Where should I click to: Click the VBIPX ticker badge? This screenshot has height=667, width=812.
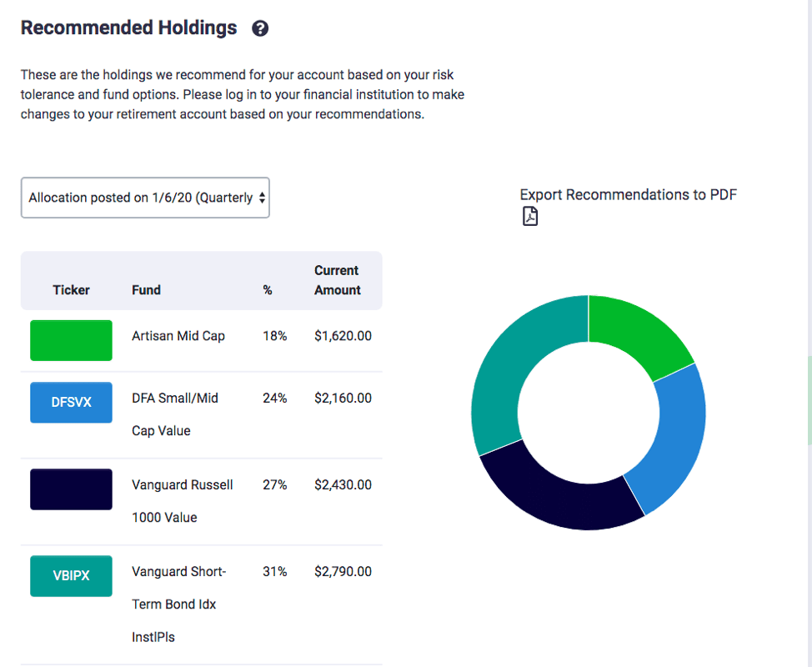click(71, 576)
